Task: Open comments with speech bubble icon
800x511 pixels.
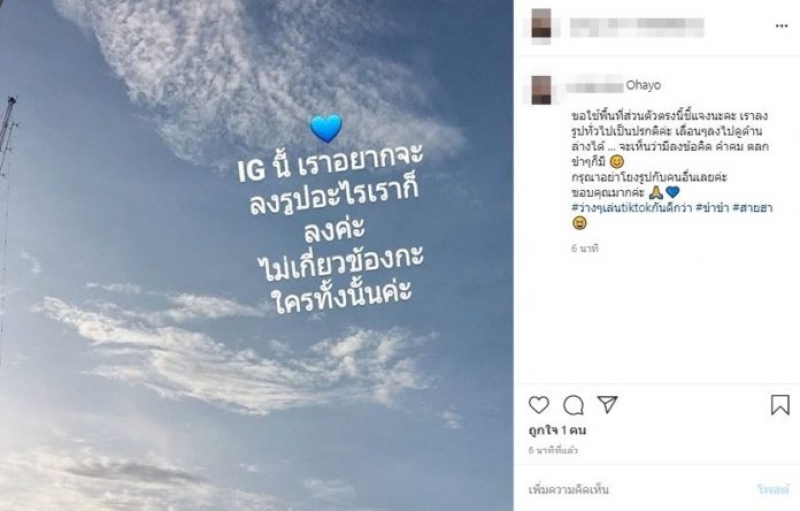Action: coord(573,405)
